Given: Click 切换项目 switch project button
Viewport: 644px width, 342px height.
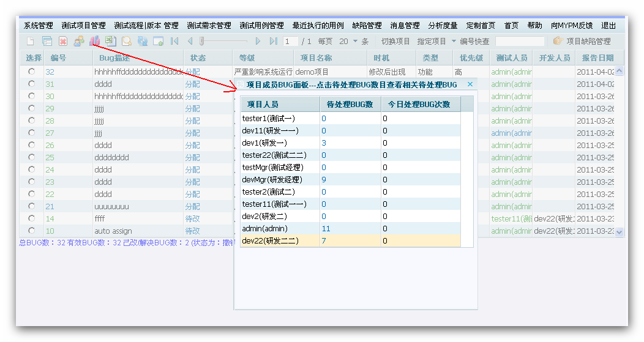Looking at the screenshot, I should tap(395, 42).
